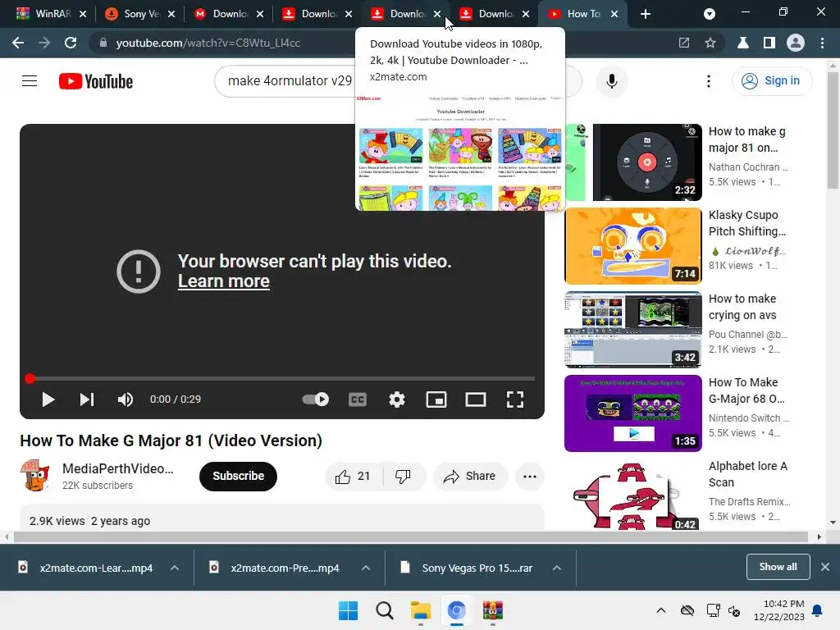Screen dimensions: 840x630
Task: Open WinRAR from the taskbar
Action: pos(493,610)
